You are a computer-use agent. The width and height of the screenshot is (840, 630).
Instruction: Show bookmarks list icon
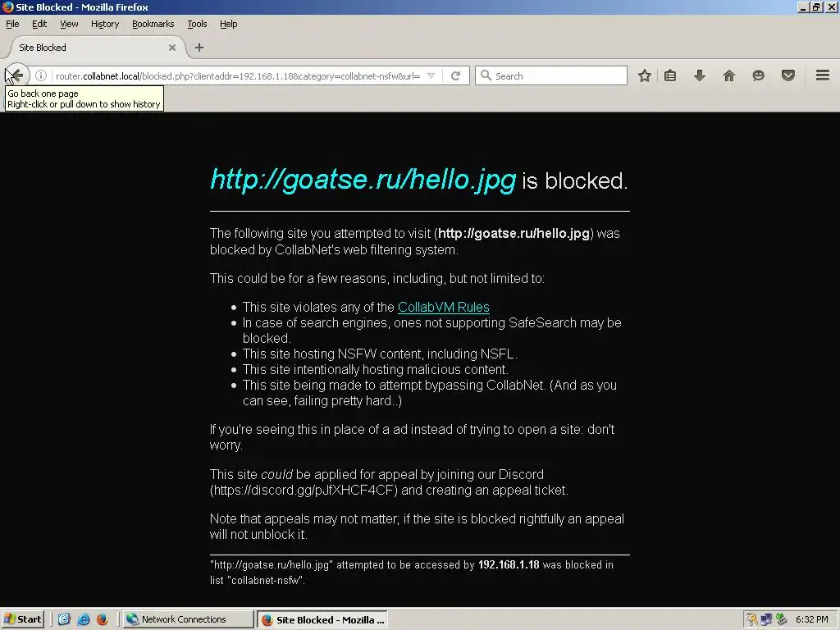click(x=669, y=75)
